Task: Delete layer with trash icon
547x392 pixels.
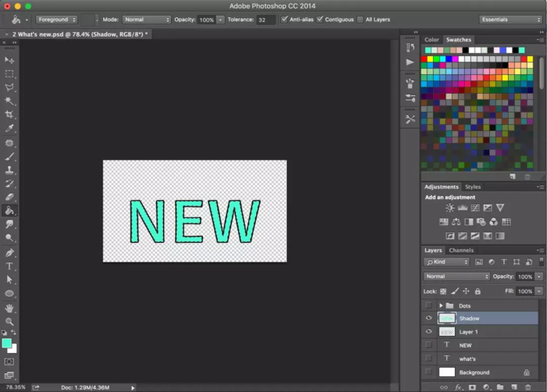Action: (527, 387)
